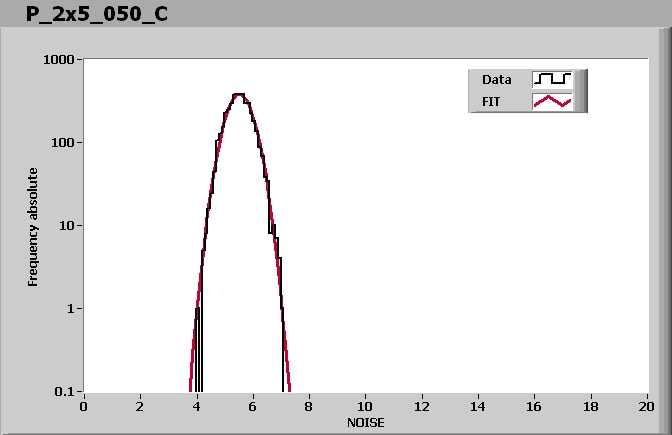672x435 pixels.
Task: Click the FIT plot line icon in legend
Action: click(x=552, y=101)
